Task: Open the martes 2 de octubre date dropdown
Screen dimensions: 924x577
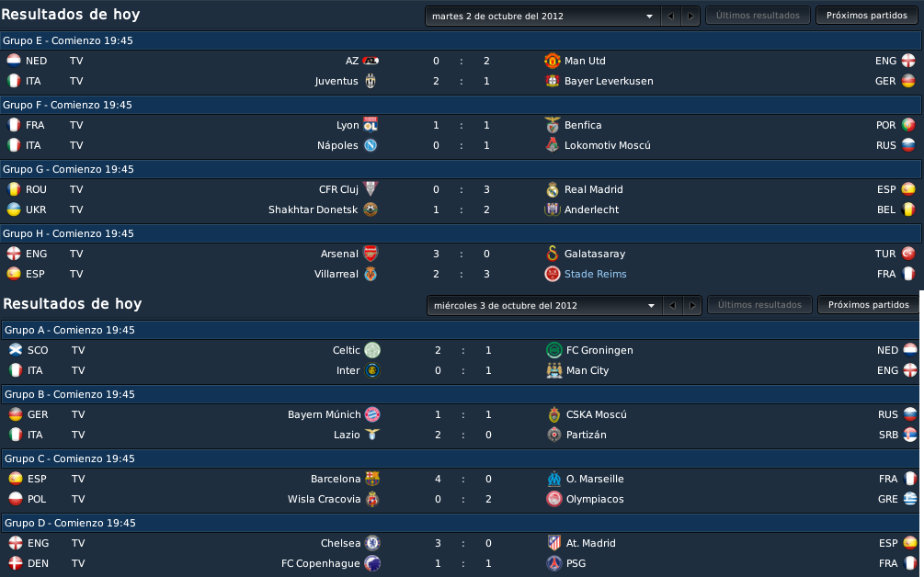Action: click(542, 16)
